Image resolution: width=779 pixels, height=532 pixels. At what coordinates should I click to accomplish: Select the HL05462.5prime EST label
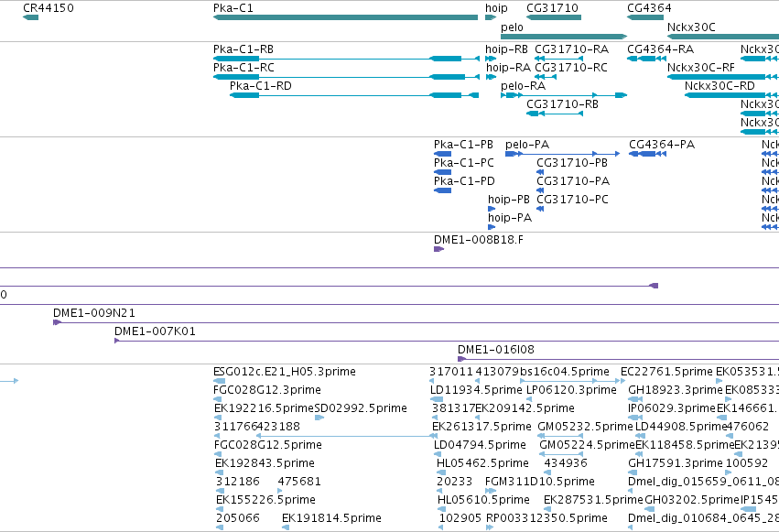click(482, 463)
